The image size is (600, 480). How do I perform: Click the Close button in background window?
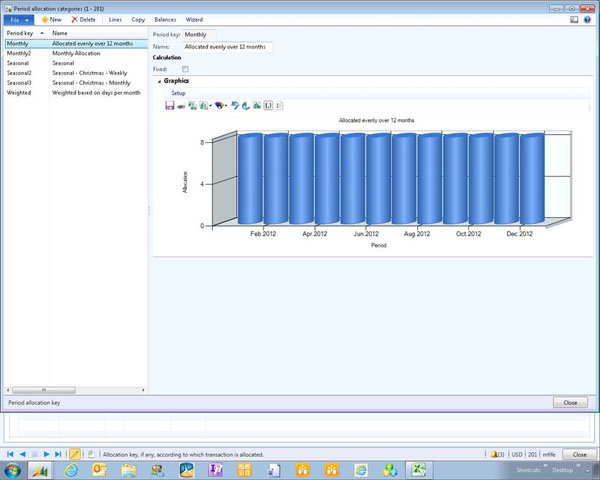pyautogui.click(x=579, y=454)
